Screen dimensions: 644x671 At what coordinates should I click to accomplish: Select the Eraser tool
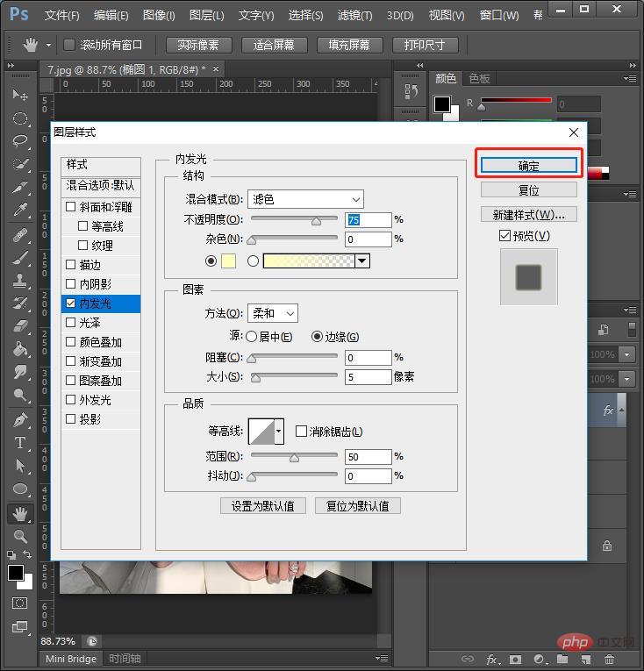coord(19,326)
